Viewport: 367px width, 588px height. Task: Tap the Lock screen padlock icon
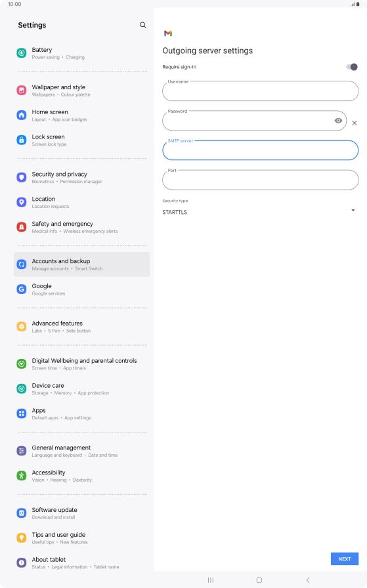(x=22, y=140)
